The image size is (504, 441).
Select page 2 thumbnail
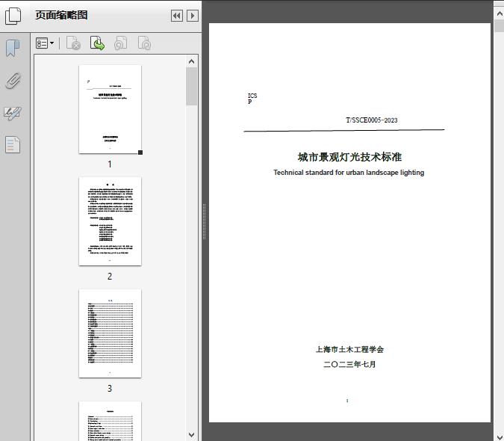coord(110,221)
